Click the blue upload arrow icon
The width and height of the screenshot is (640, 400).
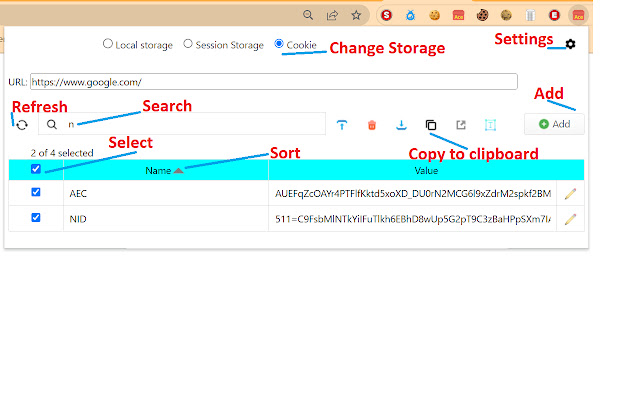342,125
